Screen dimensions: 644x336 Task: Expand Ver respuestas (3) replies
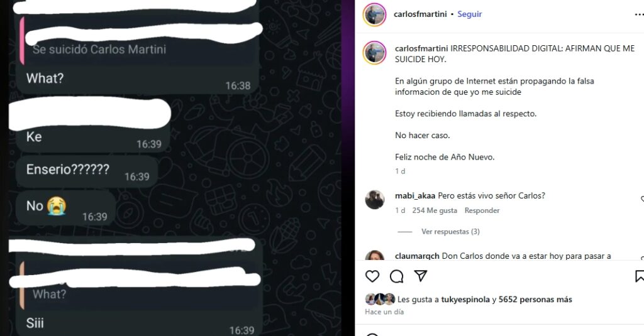coord(450,232)
